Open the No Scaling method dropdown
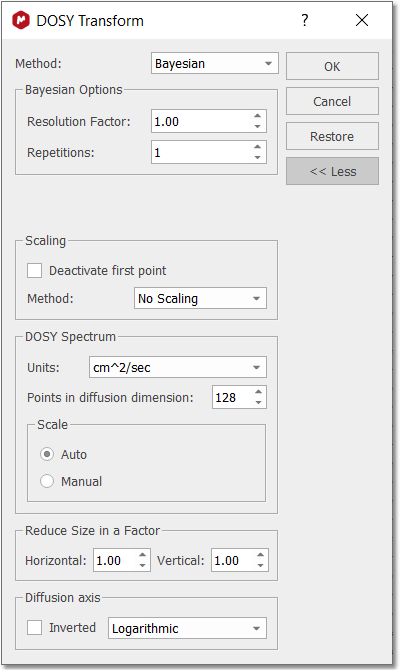This screenshot has height=672, width=400. tap(200, 298)
